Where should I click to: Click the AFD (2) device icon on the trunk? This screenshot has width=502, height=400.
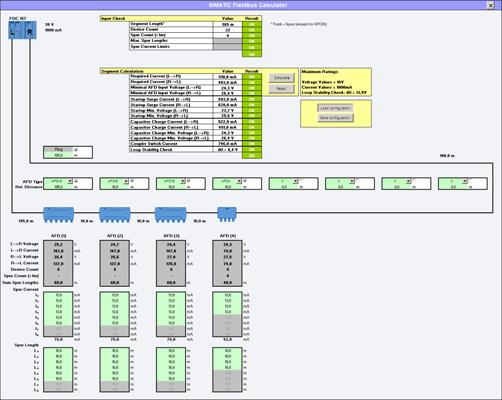coord(115,214)
